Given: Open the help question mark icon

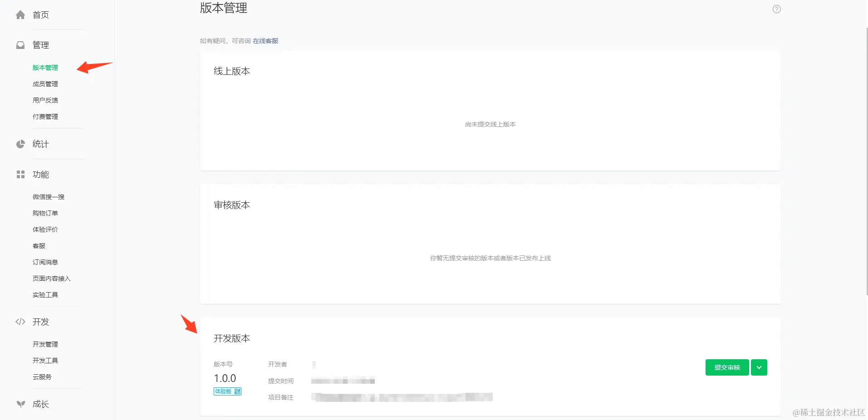Looking at the screenshot, I should (x=777, y=9).
